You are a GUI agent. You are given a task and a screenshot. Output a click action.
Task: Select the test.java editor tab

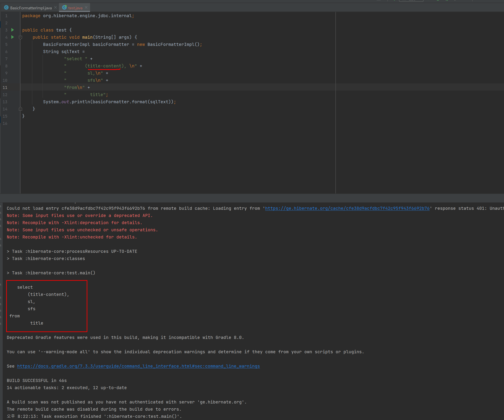pyautogui.click(x=75, y=8)
